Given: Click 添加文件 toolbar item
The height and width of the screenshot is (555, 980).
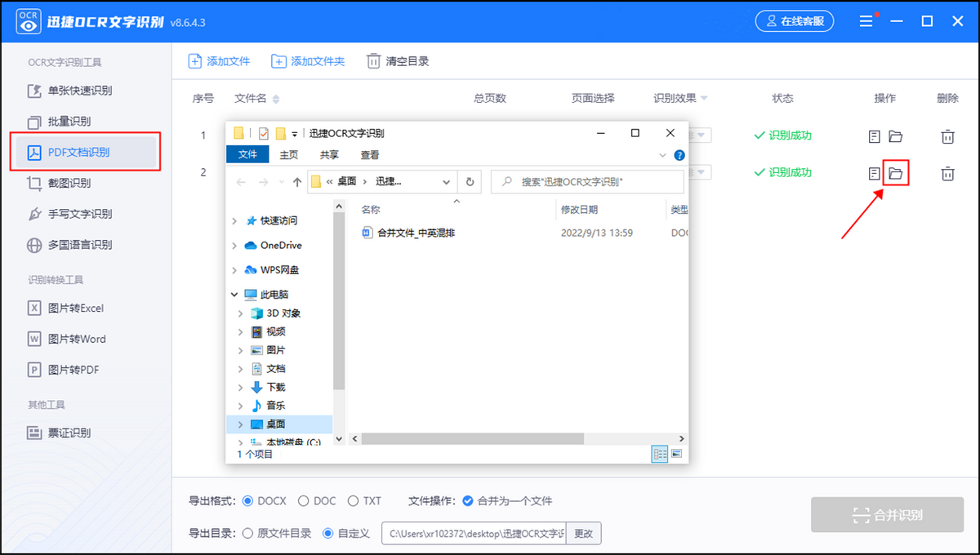Looking at the screenshot, I should tap(219, 61).
